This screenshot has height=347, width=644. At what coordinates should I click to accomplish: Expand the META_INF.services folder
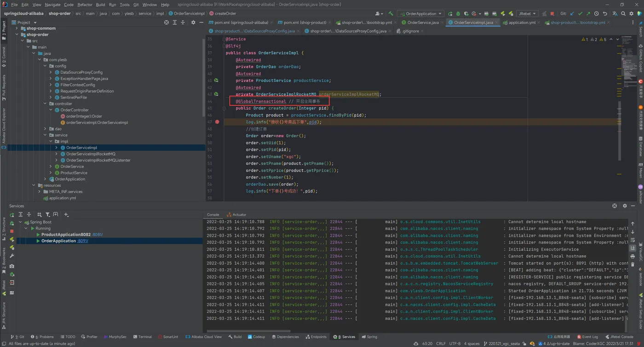coord(40,192)
